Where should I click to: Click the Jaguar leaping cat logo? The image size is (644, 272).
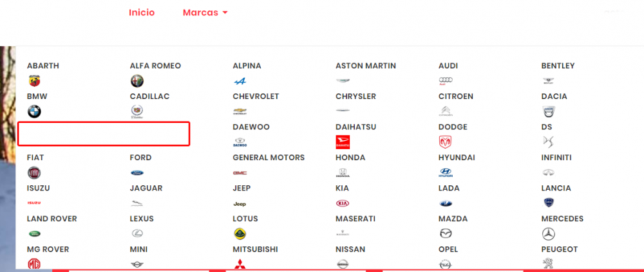coord(137,203)
